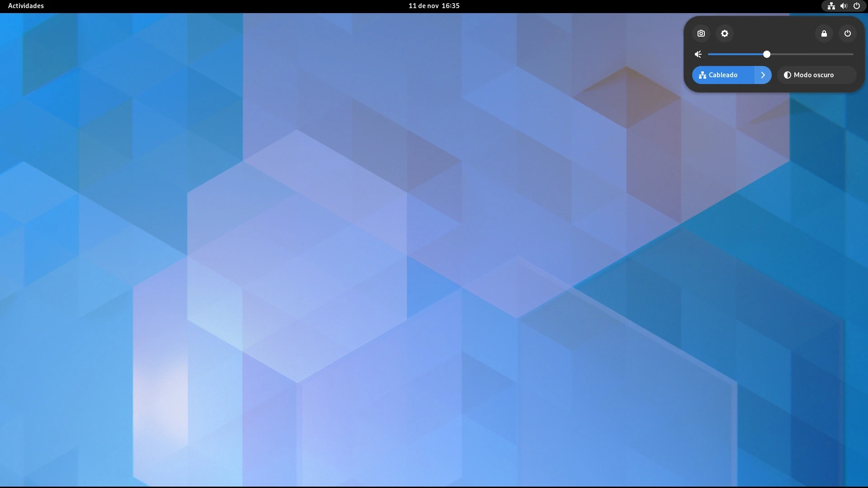Mute sound using the speaker icon beside slider

pos(698,54)
